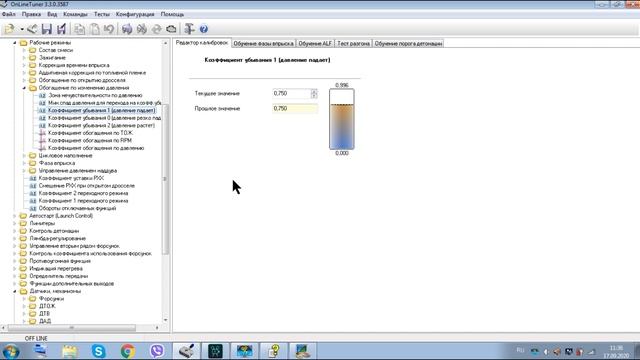This screenshot has height=360, width=640.
Task: Select Коэффициент уставки РХХ item
Action: coord(71,178)
